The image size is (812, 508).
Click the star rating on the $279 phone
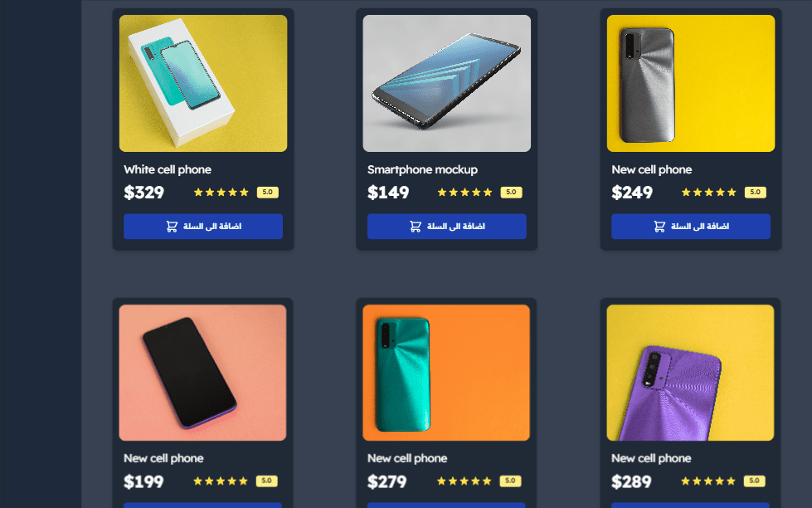point(464,481)
